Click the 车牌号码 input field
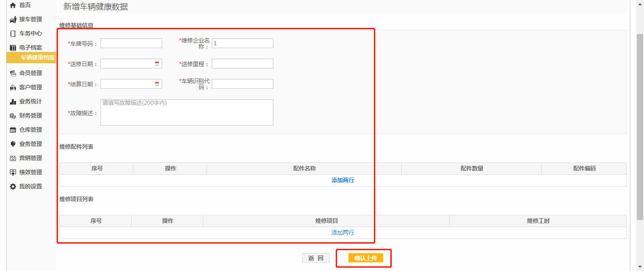 click(x=131, y=43)
